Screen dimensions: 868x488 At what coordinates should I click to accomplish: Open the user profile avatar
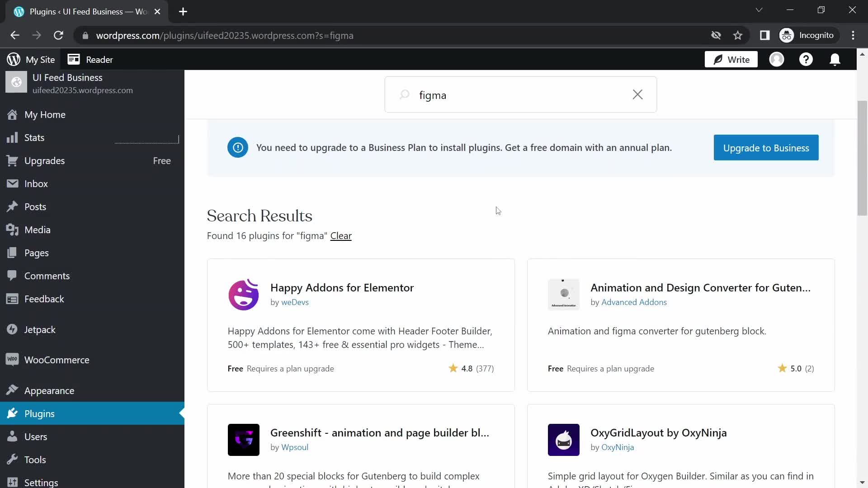click(777, 60)
